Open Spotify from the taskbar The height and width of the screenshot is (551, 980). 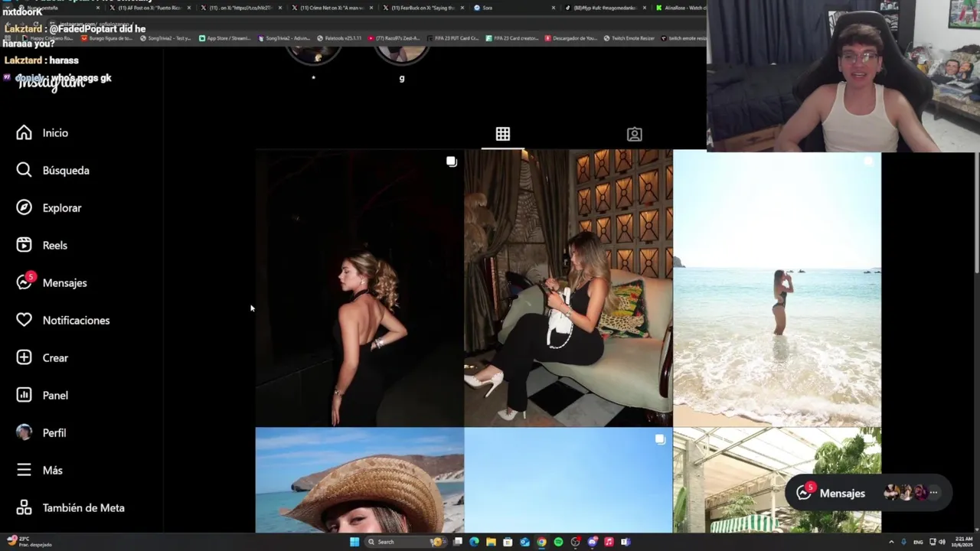pos(558,542)
